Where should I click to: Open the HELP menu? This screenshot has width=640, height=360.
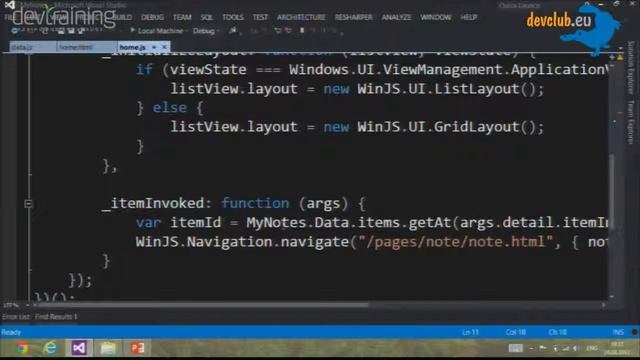click(469, 17)
